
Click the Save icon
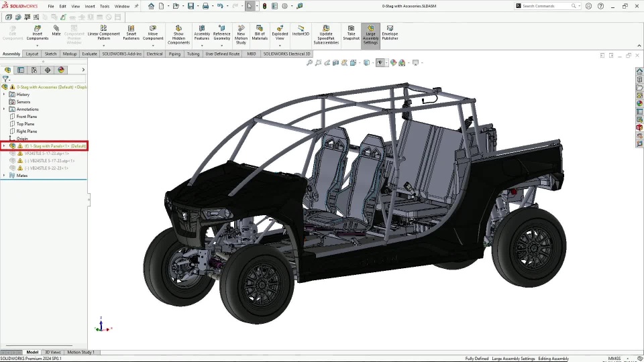[191, 6]
